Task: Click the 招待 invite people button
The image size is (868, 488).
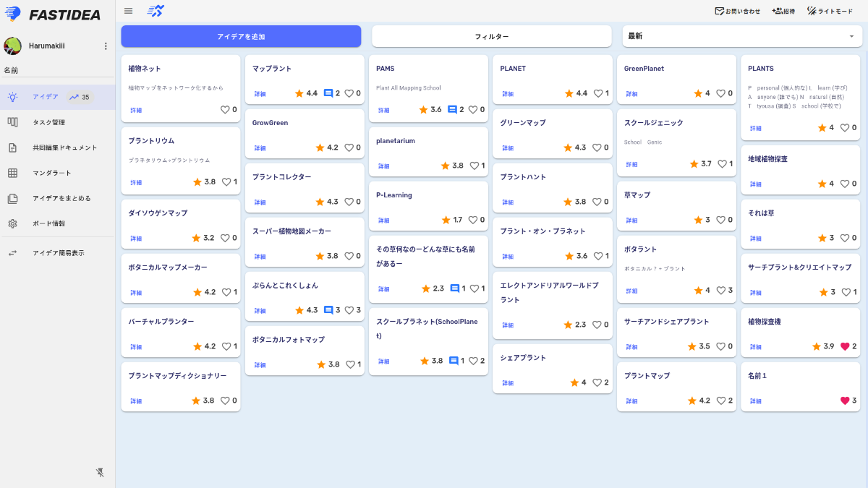Action: tap(783, 11)
